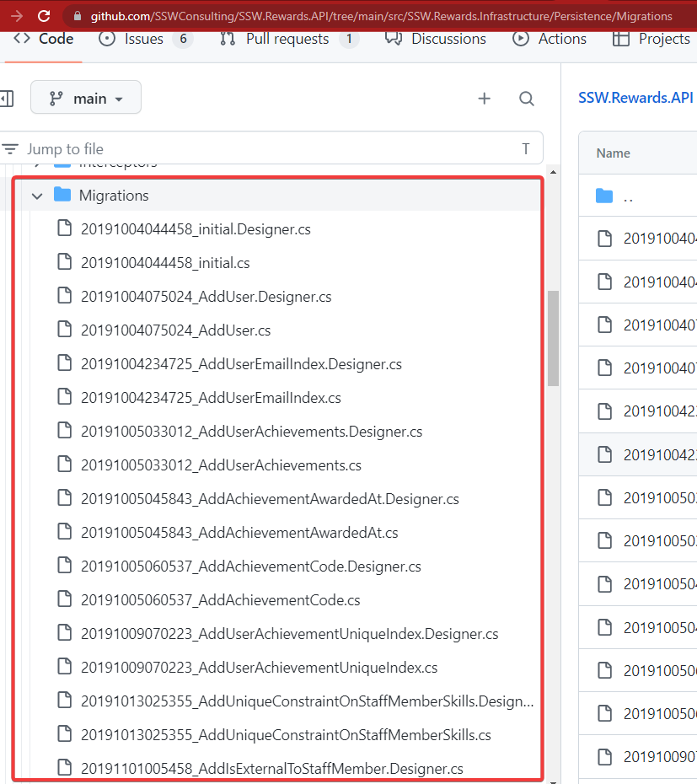697x784 pixels.
Task: Click the browser forward arrow
Action: tap(16, 16)
